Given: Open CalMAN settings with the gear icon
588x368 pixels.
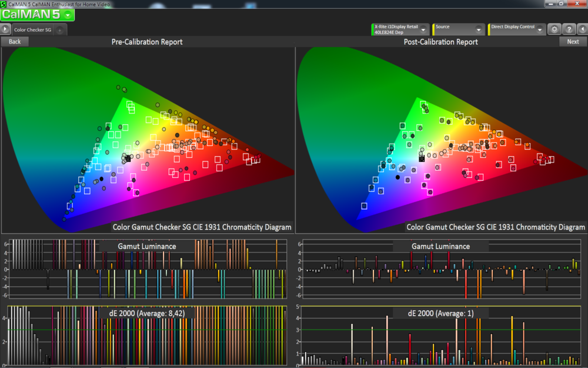Looking at the screenshot, I should (x=553, y=29).
